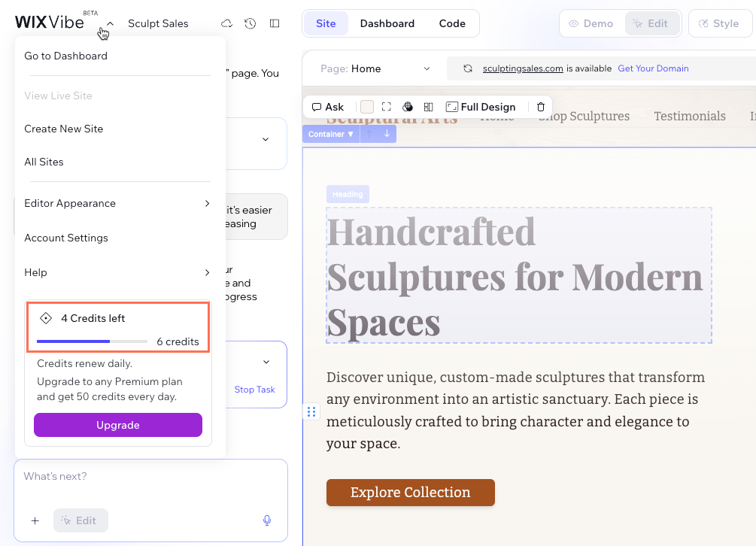Screen dimensions: 756x546
Task: Select Go to Dashboard menu item
Action: (65, 56)
